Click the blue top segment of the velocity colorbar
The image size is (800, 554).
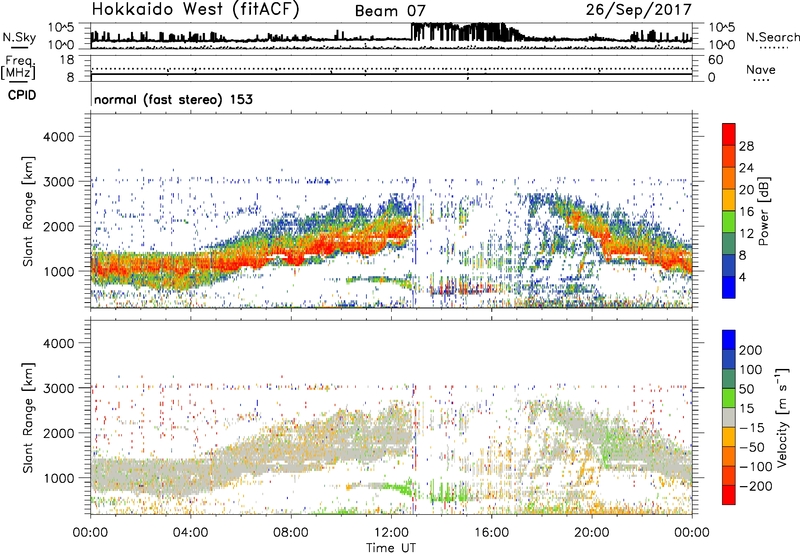(x=729, y=340)
